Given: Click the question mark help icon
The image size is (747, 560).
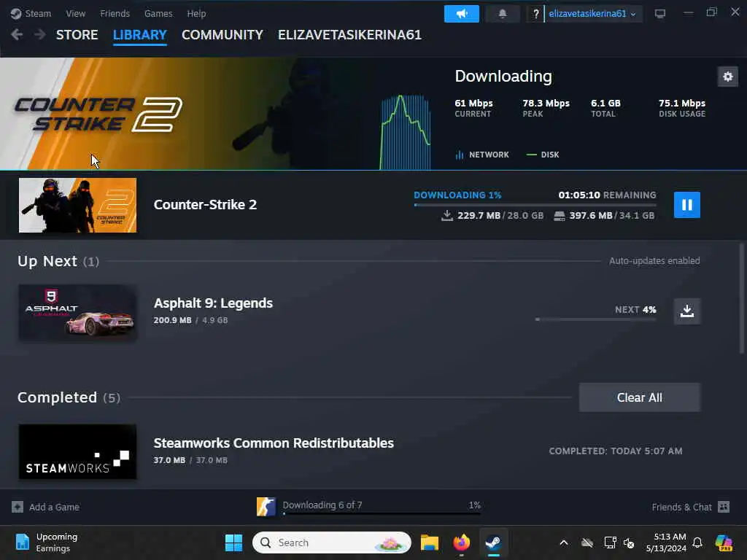Looking at the screenshot, I should coord(535,14).
